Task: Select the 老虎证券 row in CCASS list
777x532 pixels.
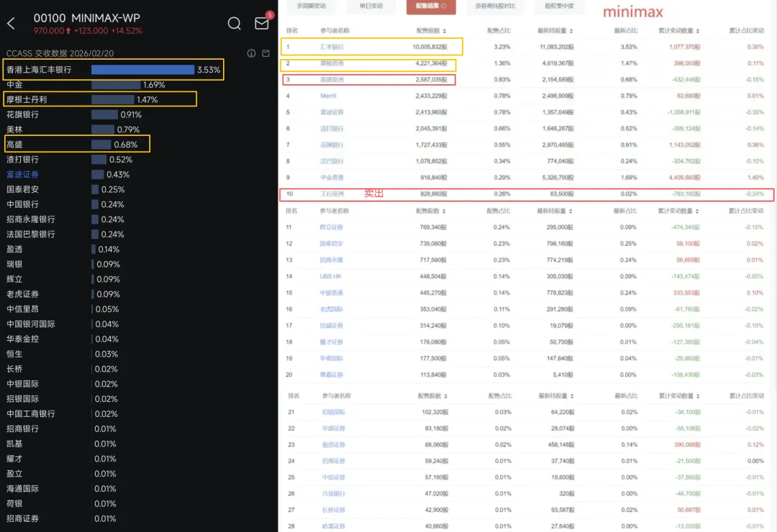Action: (63, 294)
